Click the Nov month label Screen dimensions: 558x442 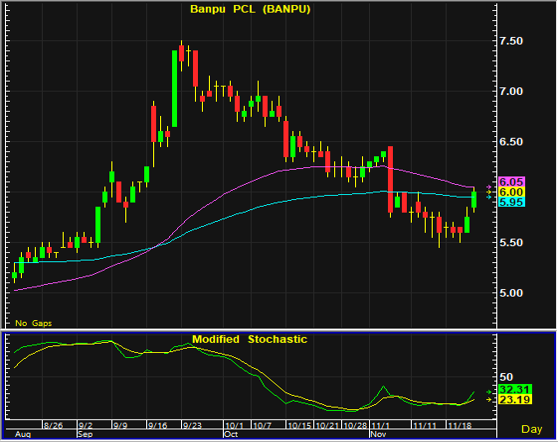[x=378, y=434]
